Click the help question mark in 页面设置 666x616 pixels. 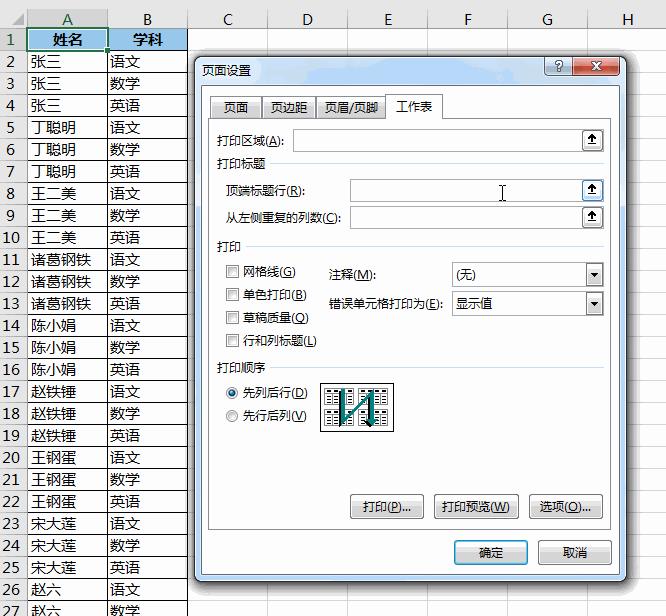(x=559, y=66)
